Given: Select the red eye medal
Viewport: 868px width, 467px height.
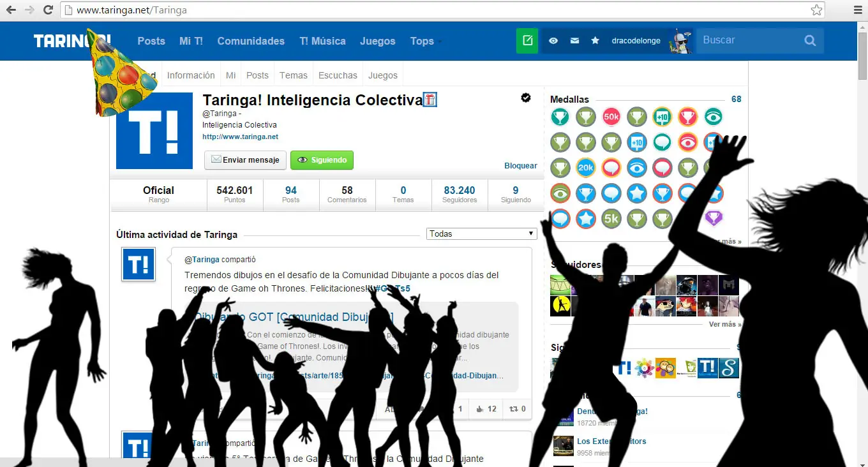Looking at the screenshot, I should [x=688, y=142].
